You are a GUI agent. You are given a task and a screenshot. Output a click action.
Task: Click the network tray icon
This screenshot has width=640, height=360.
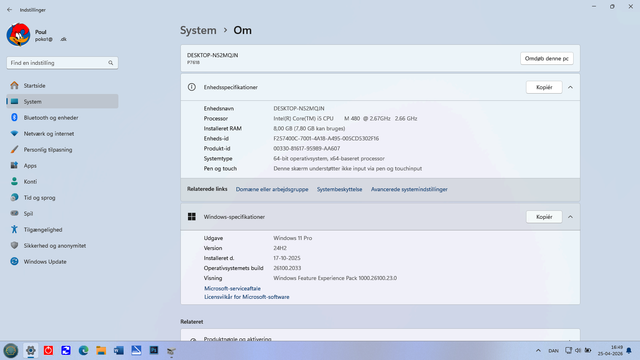(x=568, y=351)
